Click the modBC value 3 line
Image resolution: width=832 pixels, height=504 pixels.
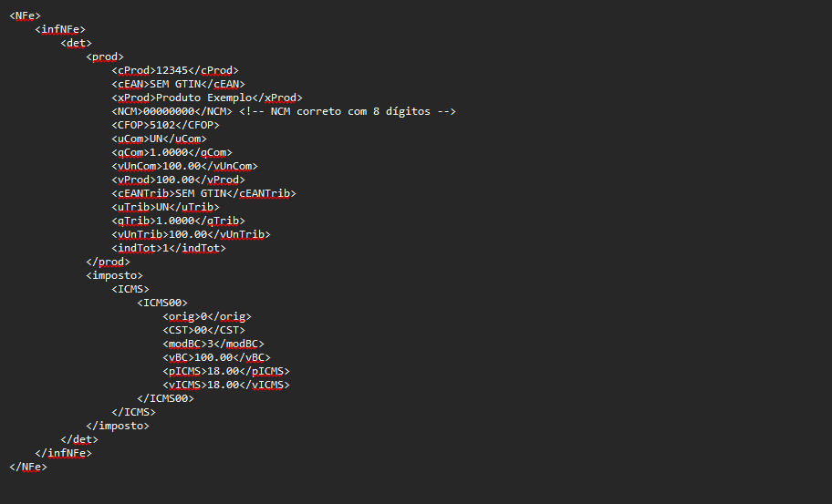click(213, 344)
